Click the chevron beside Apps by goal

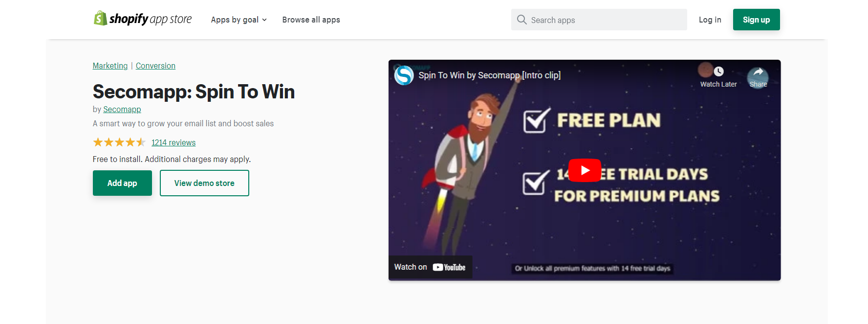pos(264,20)
